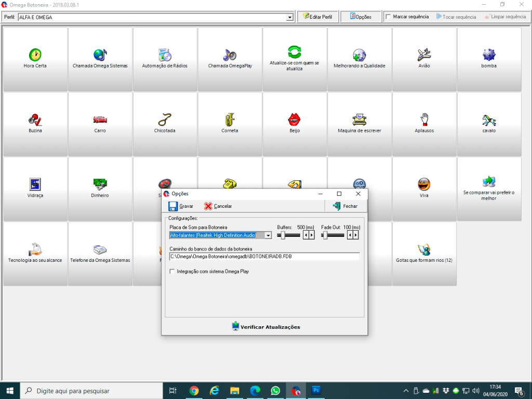This screenshot has height=399, width=532.
Task: Click Fechar to close the options
Action: coord(345,206)
